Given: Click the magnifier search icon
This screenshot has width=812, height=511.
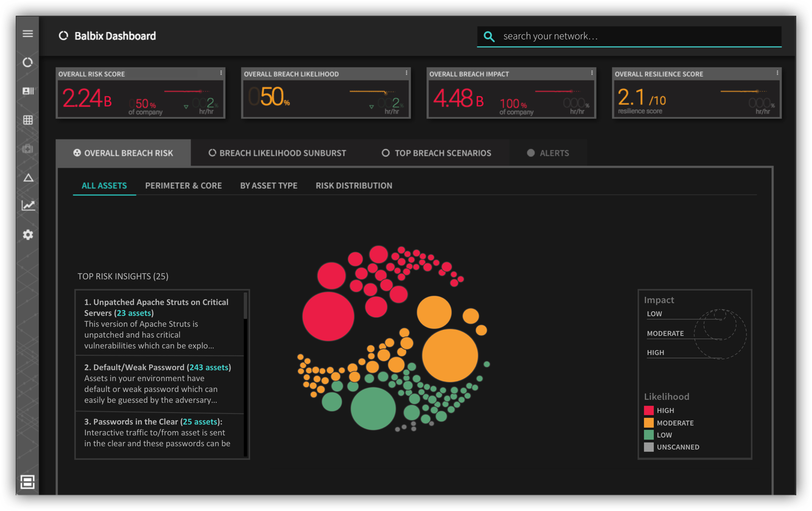Looking at the screenshot, I should (489, 36).
